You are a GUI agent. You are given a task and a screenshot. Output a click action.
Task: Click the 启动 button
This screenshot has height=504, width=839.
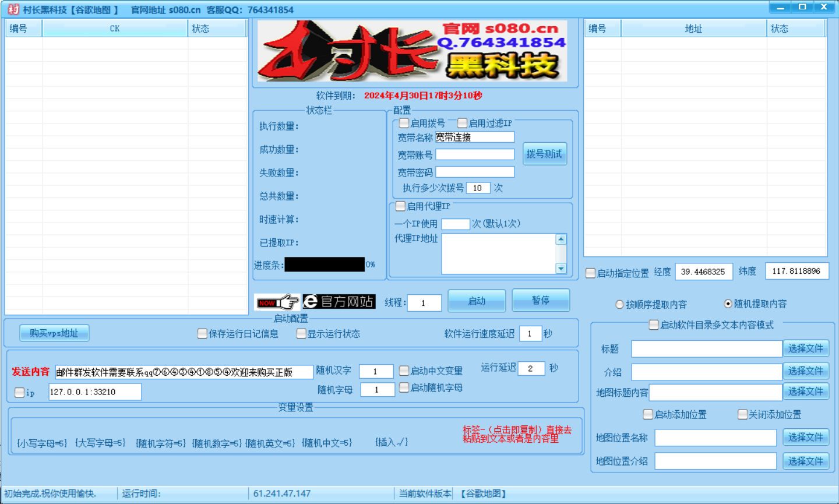(477, 301)
